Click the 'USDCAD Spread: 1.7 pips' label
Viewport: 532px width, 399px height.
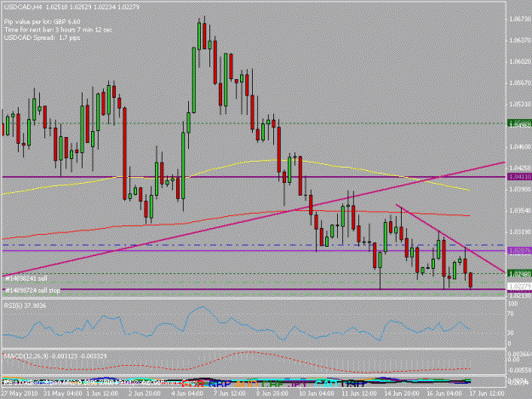tap(42, 37)
